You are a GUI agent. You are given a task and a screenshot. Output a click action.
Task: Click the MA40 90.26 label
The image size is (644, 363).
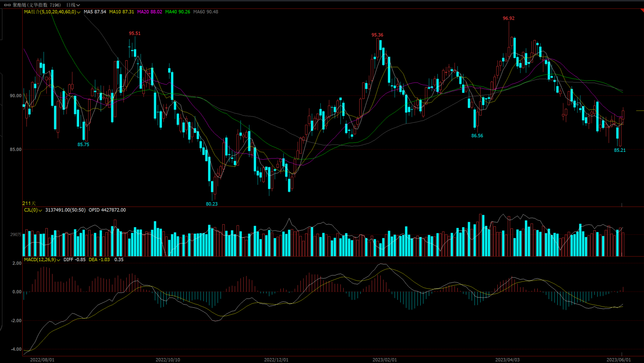pos(177,12)
